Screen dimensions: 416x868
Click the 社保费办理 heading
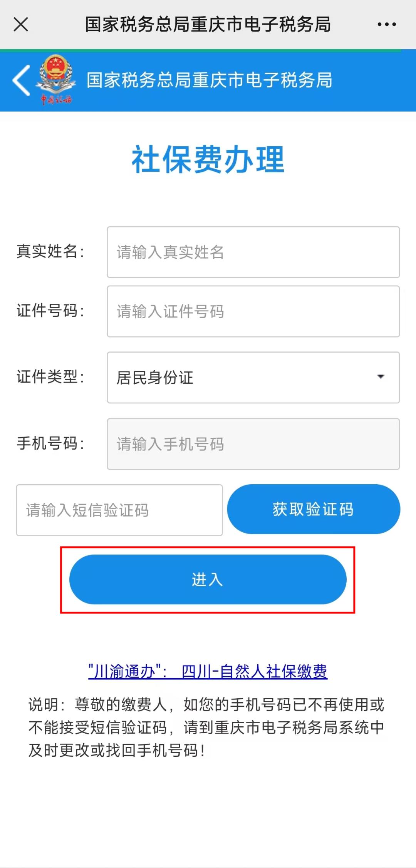pyautogui.click(x=208, y=159)
